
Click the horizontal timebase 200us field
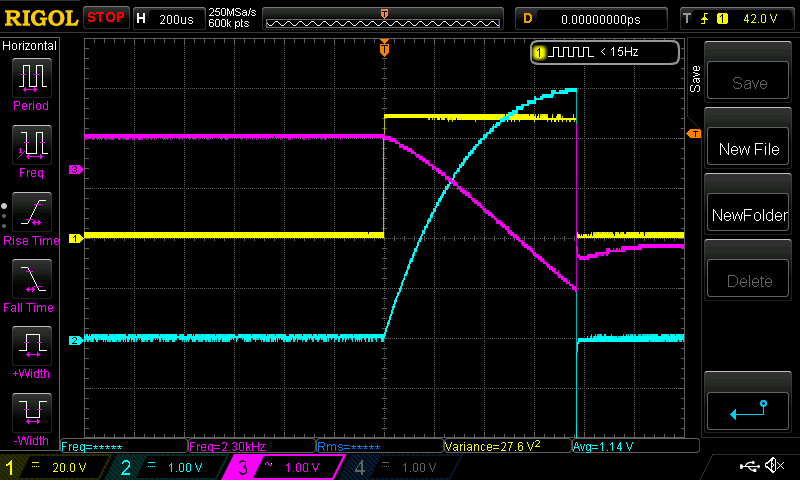pyautogui.click(x=169, y=19)
